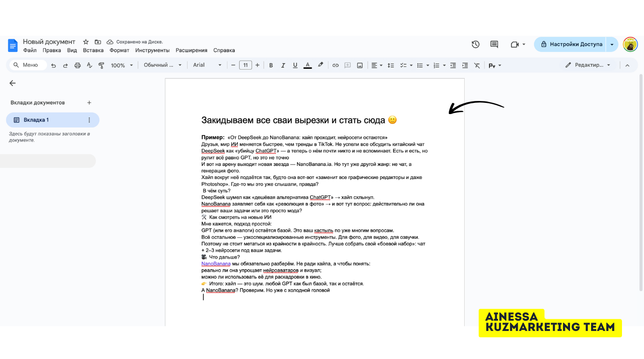This screenshot has width=644, height=359.
Task: Star the document «Новый документ»
Action: (86, 42)
